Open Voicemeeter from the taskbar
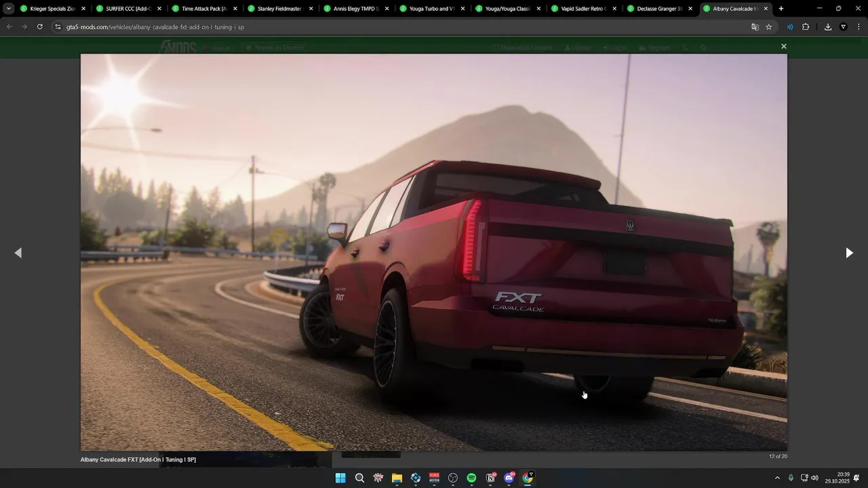Screen dimensions: 868x488 point(434,478)
